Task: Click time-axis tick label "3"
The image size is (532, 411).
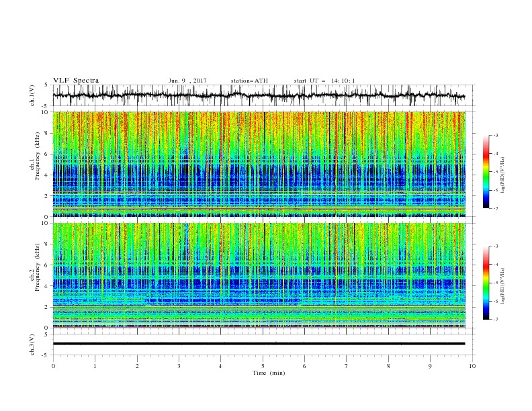Action: click(x=179, y=366)
